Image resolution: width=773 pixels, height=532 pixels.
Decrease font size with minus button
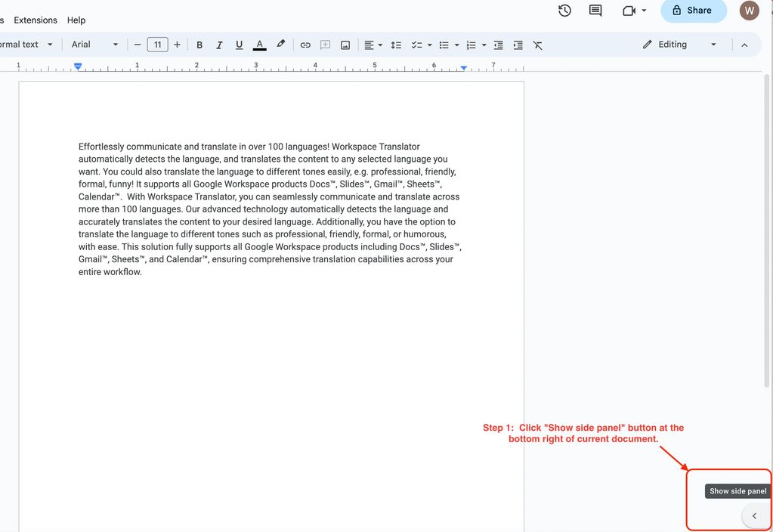click(x=138, y=45)
